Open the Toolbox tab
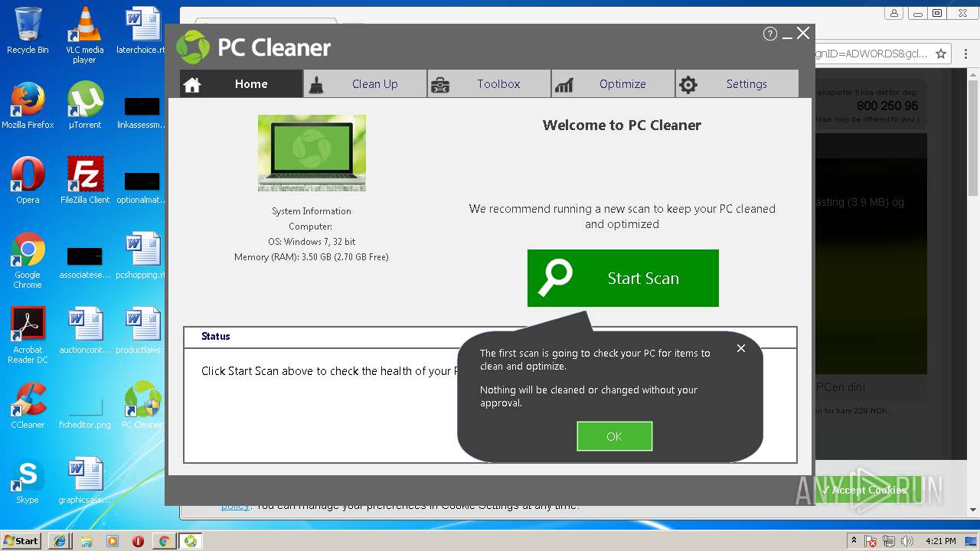 (489, 84)
